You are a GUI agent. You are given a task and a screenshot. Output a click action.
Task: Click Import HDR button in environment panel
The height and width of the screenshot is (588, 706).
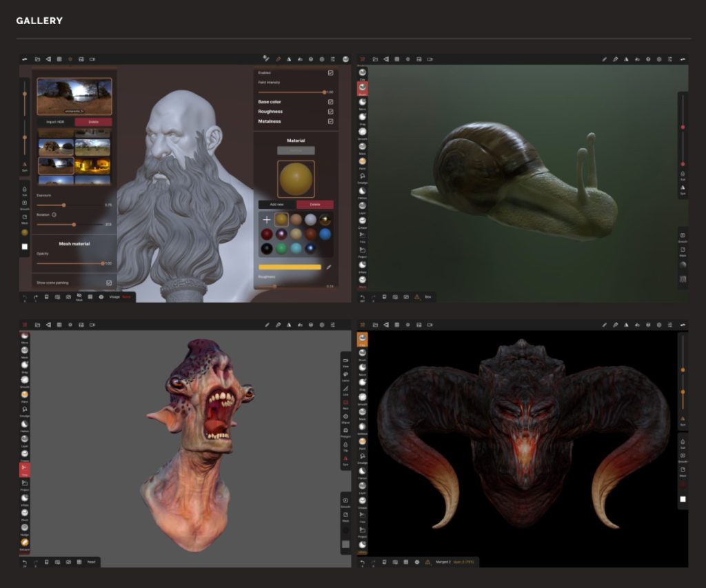click(x=55, y=122)
